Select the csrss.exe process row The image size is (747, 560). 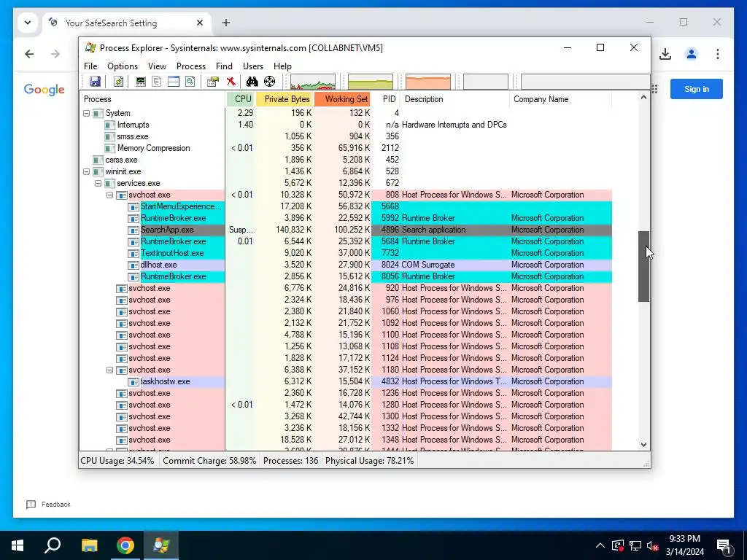coord(345,160)
